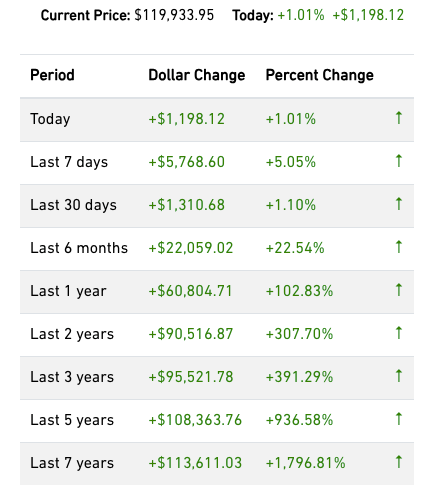The width and height of the screenshot is (427, 498).
Task: Select the Last 3 years period label
Action: pos(72,377)
